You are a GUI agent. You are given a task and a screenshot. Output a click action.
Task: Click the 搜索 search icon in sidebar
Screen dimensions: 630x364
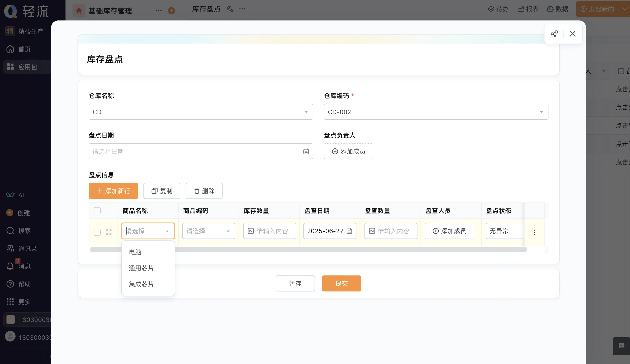10,231
